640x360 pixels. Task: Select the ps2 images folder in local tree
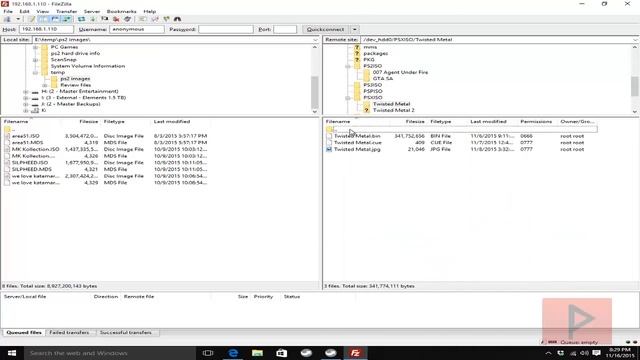coord(75,79)
